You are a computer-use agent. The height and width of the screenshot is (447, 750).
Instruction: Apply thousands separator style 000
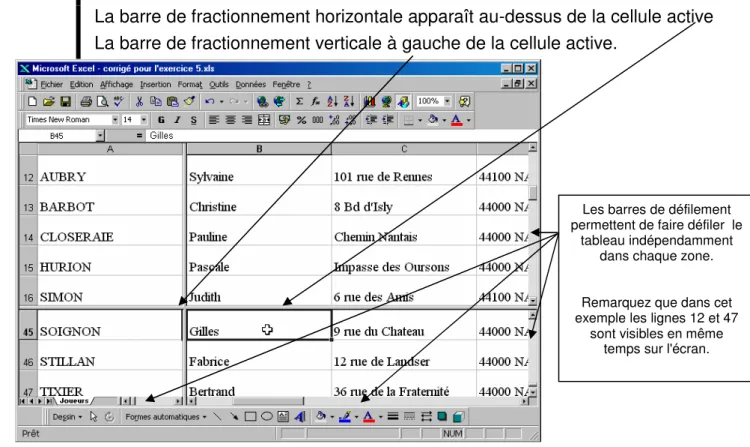[x=318, y=120]
